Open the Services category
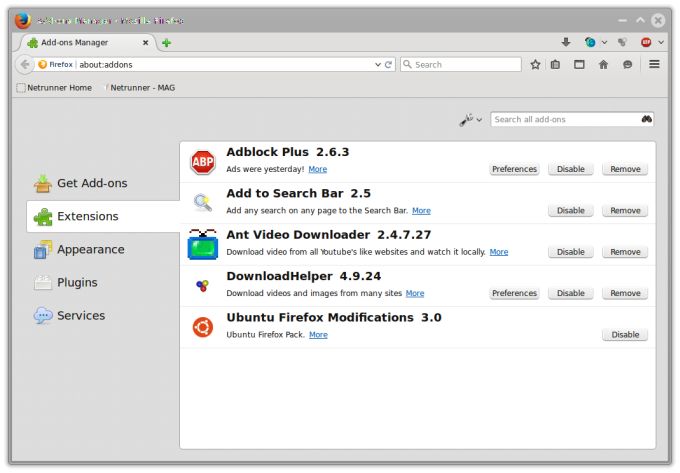This screenshot has width=680, height=473. pos(69,316)
